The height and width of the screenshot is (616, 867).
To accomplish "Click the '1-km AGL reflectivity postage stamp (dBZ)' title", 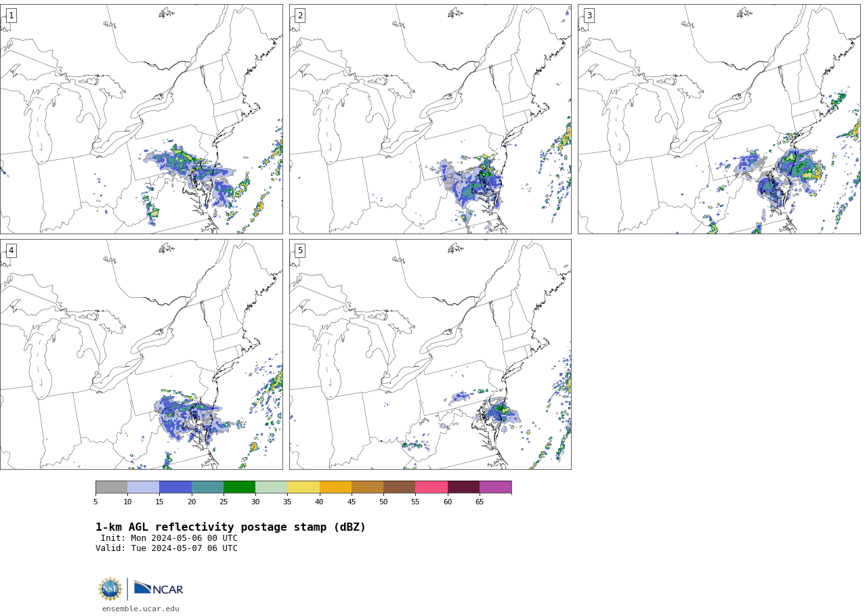I will tap(230, 527).
